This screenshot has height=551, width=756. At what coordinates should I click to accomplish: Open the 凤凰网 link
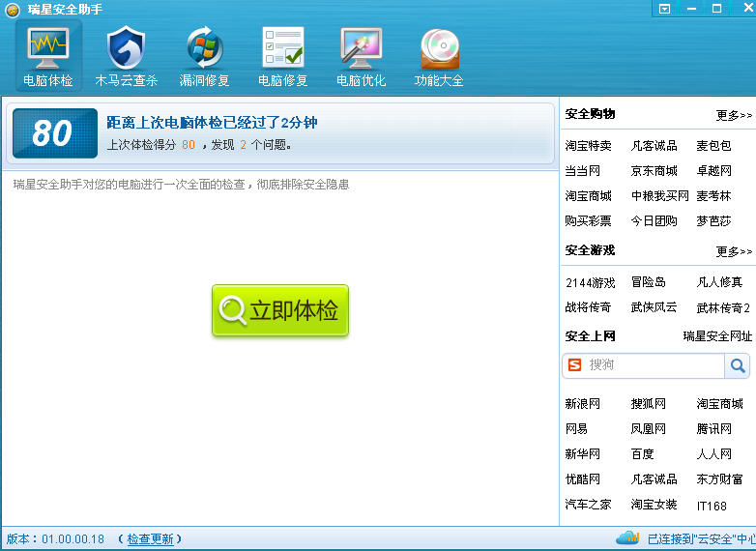coord(648,428)
